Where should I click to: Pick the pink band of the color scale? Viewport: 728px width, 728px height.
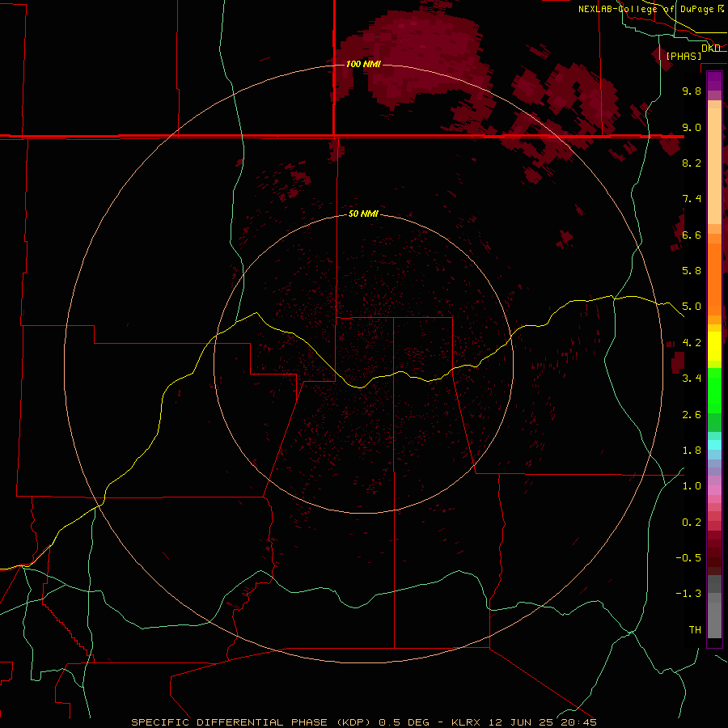click(714, 490)
